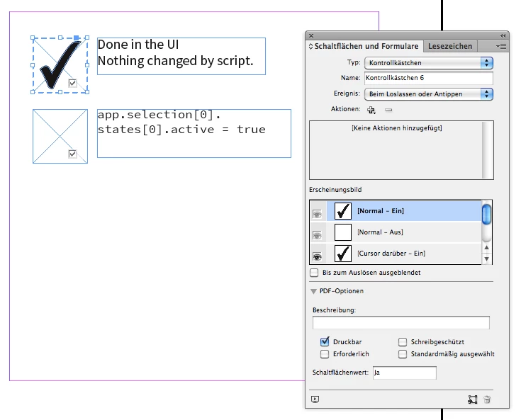
Task: Click the Name field Kontrollkästchen 6
Action: [429, 78]
